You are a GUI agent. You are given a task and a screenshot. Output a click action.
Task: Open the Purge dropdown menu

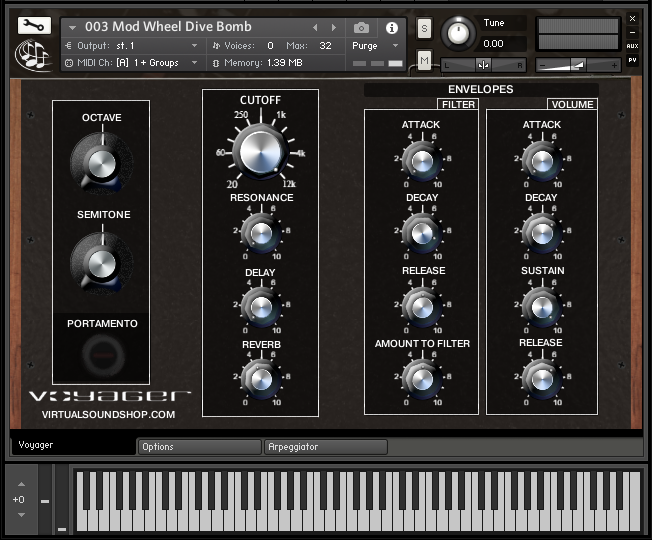click(x=376, y=46)
